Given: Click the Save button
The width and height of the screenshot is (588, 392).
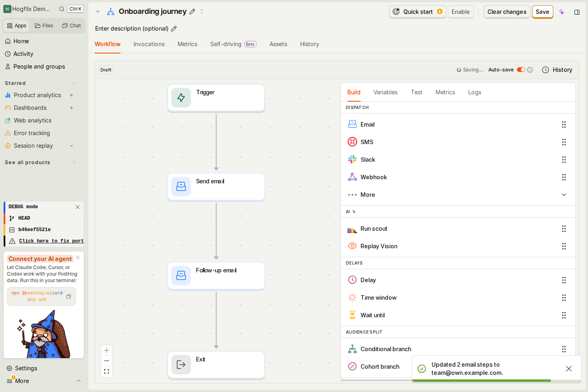Looking at the screenshot, I should pyautogui.click(x=542, y=12).
